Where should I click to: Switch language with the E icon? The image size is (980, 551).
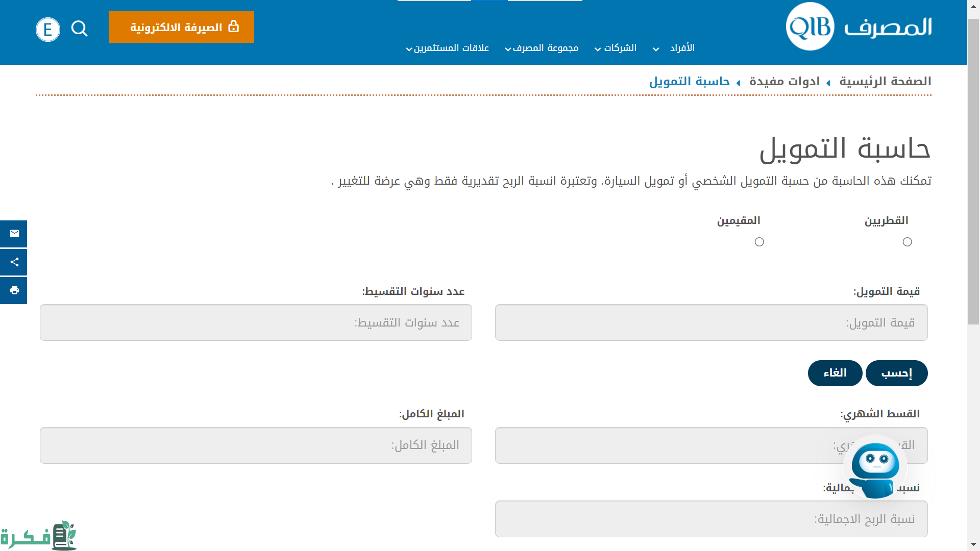pyautogui.click(x=48, y=30)
